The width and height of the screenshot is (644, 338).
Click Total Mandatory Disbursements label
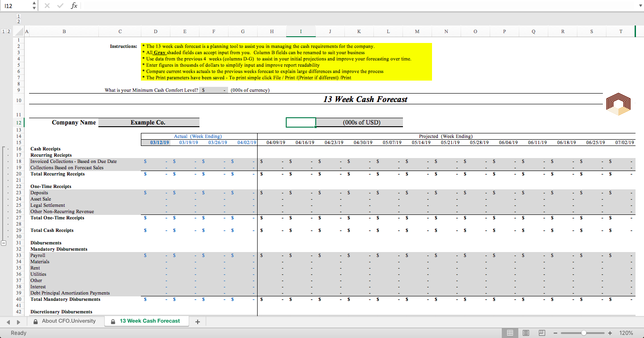pos(65,299)
